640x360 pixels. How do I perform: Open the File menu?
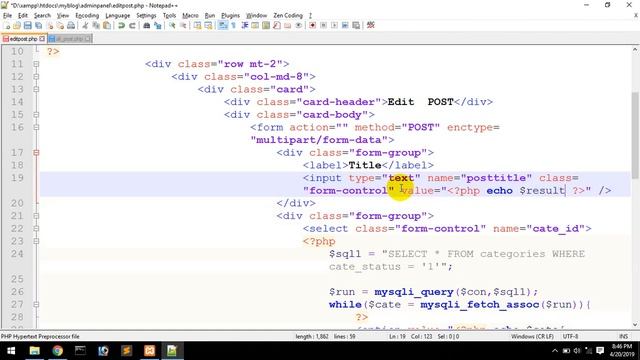7,16
